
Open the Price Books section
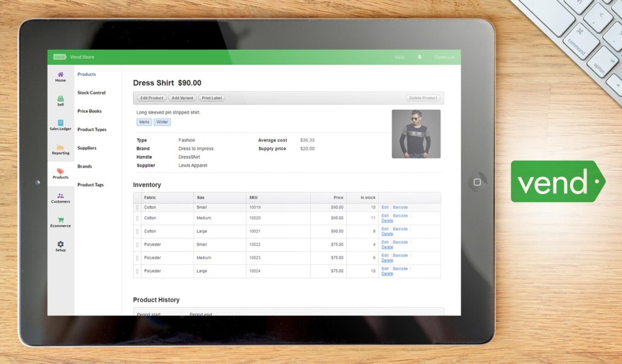click(x=89, y=111)
